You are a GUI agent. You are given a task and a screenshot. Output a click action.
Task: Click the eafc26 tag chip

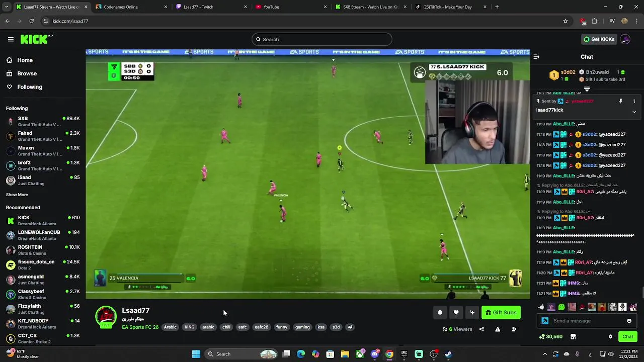point(261,327)
